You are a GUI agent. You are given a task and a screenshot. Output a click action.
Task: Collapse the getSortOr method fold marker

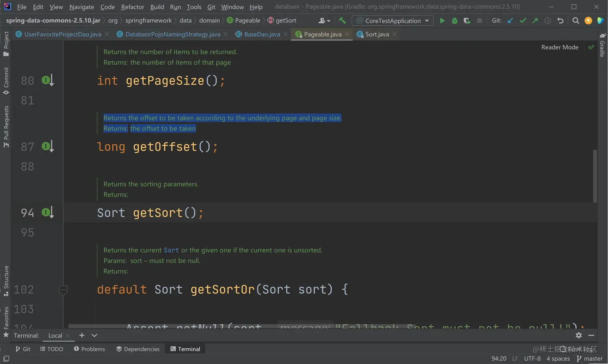click(x=63, y=289)
